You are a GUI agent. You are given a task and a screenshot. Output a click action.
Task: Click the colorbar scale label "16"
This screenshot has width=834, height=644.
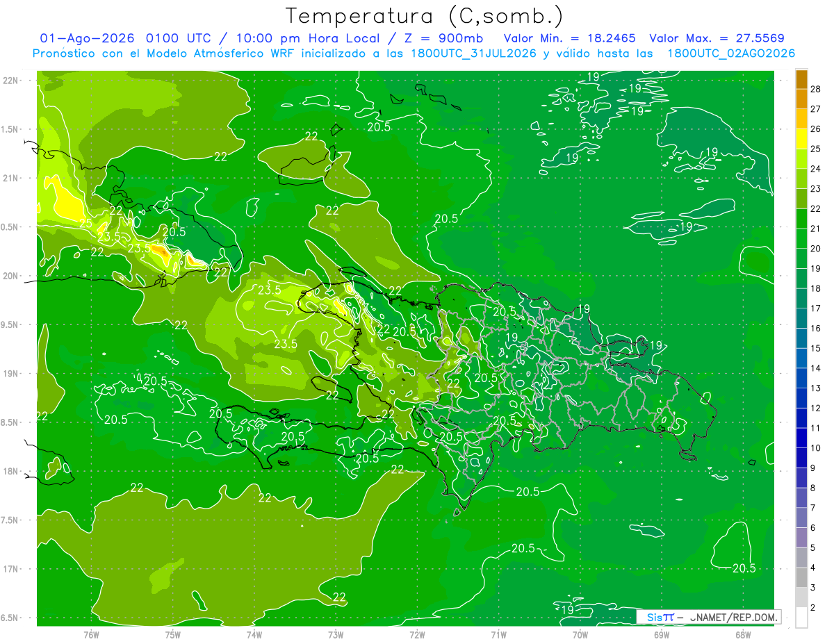816,329
